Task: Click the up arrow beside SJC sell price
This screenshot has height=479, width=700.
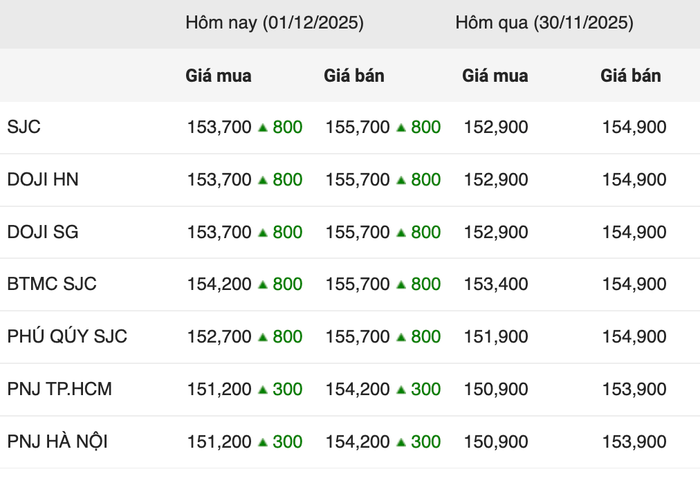Action: click(401, 128)
